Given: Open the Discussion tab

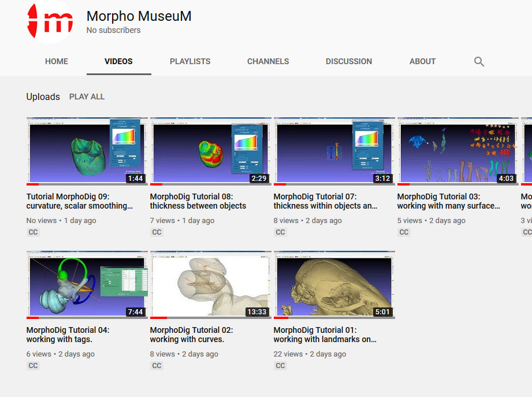Looking at the screenshot, I should click(x=349, y=62).
